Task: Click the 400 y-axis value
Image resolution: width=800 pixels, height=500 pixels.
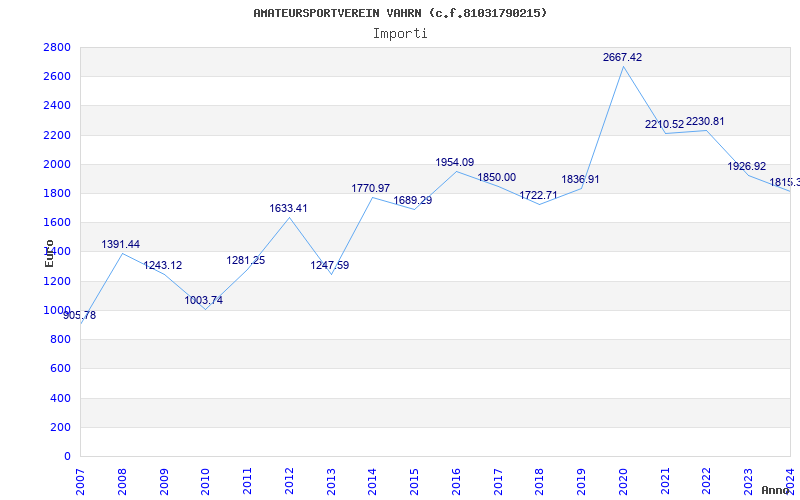Action: click(x=60, y=398)
